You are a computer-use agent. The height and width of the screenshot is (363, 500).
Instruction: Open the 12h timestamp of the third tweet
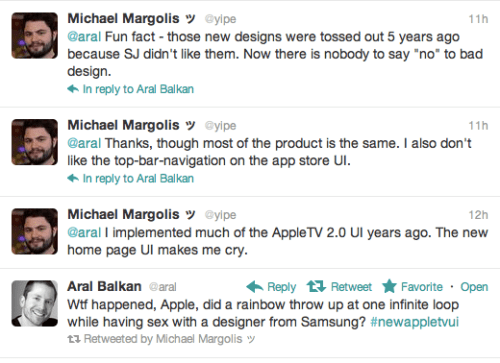tap(478, 215)
